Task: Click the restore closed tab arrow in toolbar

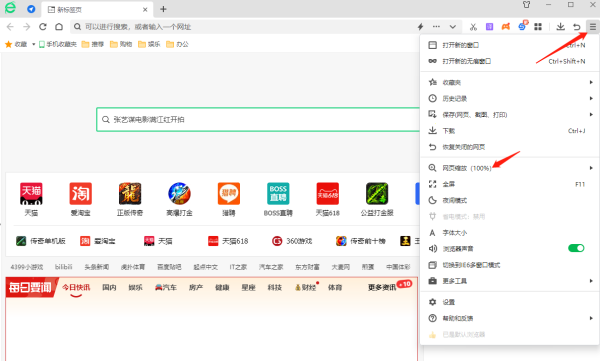Action: coord(576,26)
